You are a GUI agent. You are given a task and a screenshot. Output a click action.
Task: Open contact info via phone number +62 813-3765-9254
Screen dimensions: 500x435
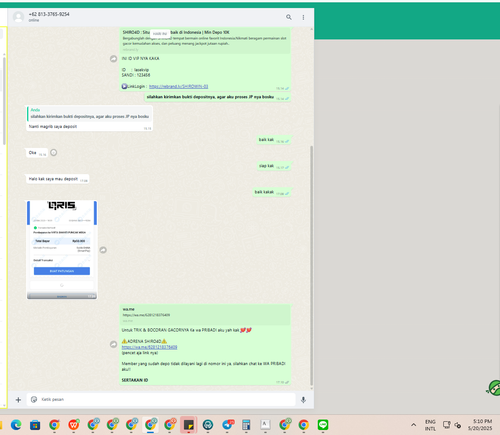point(49,14)
